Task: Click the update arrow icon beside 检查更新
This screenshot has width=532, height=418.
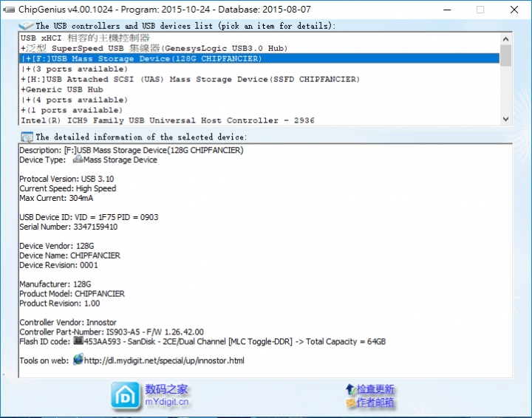Action: [x=350, y=389]
